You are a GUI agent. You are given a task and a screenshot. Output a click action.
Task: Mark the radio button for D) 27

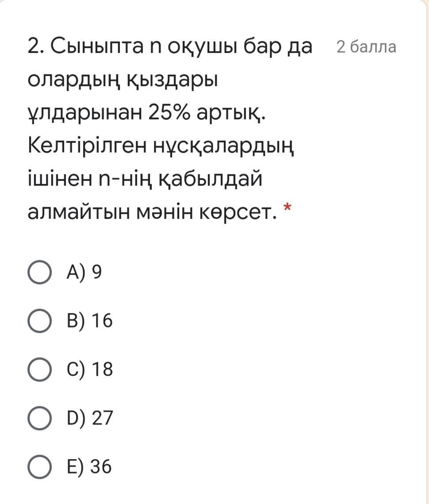pyautogui.click(x=39, y=419)
